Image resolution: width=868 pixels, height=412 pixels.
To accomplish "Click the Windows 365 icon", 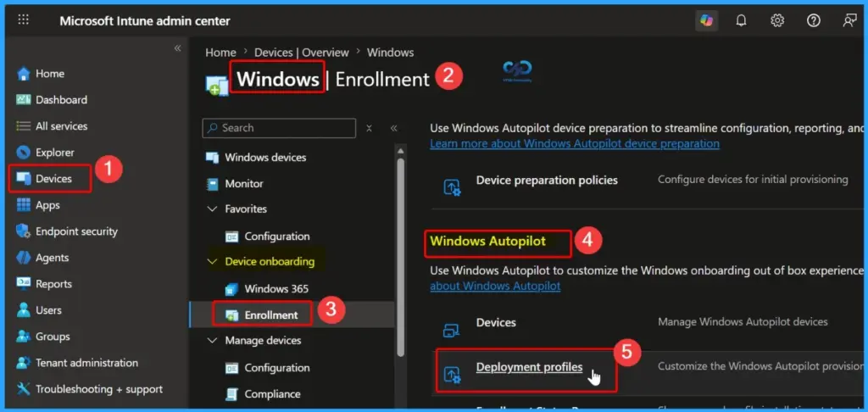I will click(x=231, y=289).
